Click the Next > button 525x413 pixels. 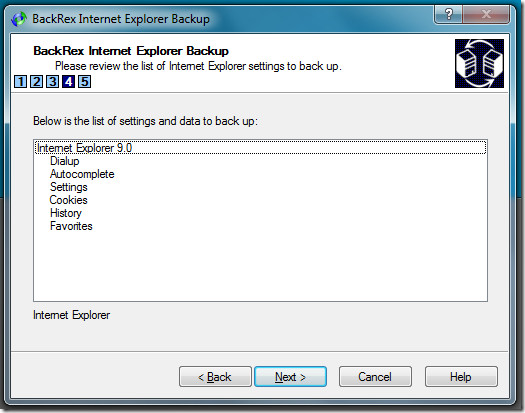[290, 377]
